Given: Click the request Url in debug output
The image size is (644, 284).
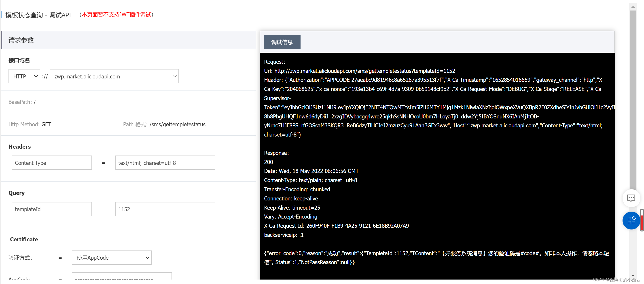Looking at the screenshot, I should (x=364, y=71).
